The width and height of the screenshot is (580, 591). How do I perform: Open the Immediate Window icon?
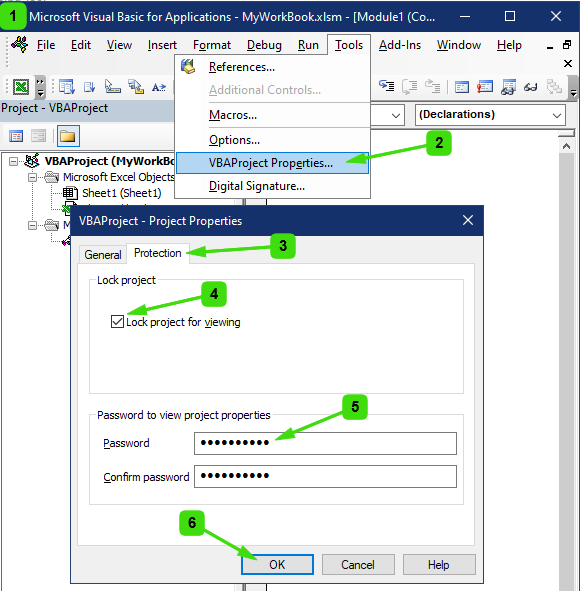485,87
